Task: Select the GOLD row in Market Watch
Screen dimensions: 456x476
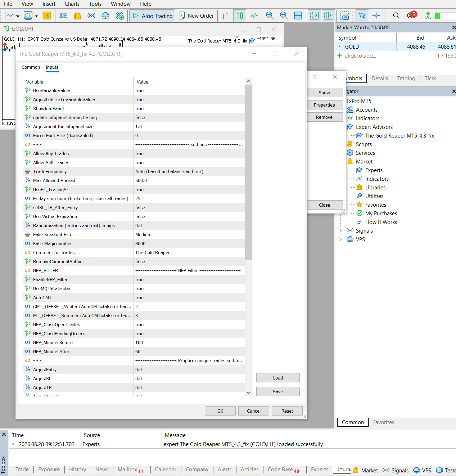Action: 395,47
